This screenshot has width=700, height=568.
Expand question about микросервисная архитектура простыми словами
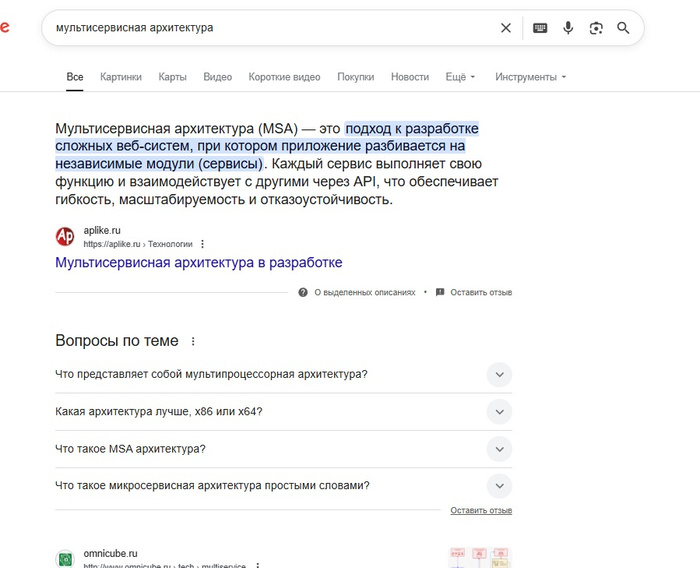pyautogui.click(x=498, y=486)
